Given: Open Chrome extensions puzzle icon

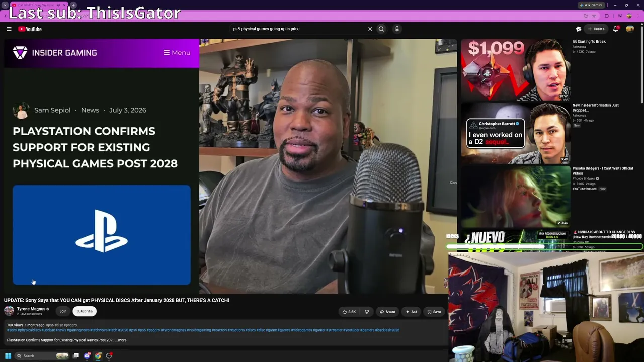Looking at the screenshot, I should point(606,16).
